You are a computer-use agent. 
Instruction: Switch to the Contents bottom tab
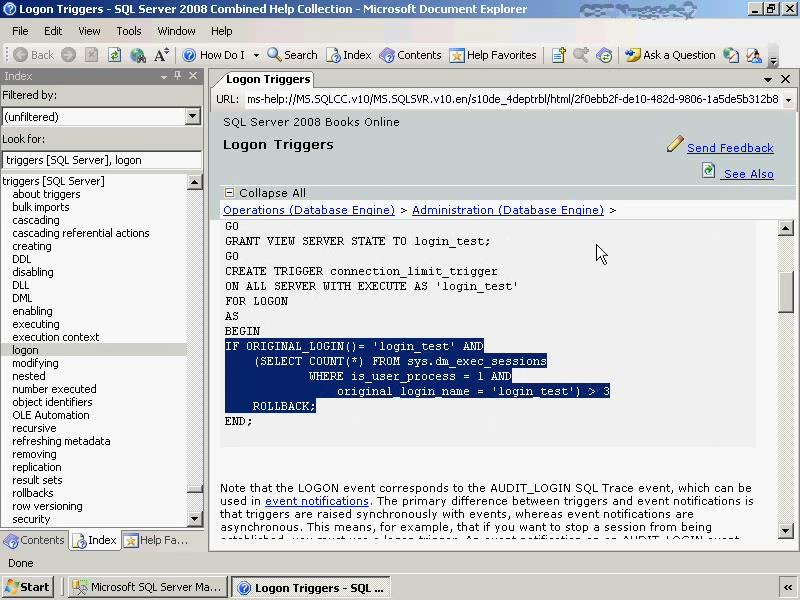[x=35, y=540]
